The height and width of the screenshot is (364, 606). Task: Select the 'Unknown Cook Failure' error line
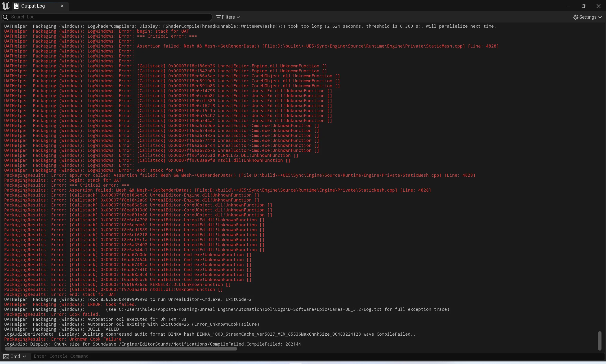pyautogui.click(x=62, y=339)
